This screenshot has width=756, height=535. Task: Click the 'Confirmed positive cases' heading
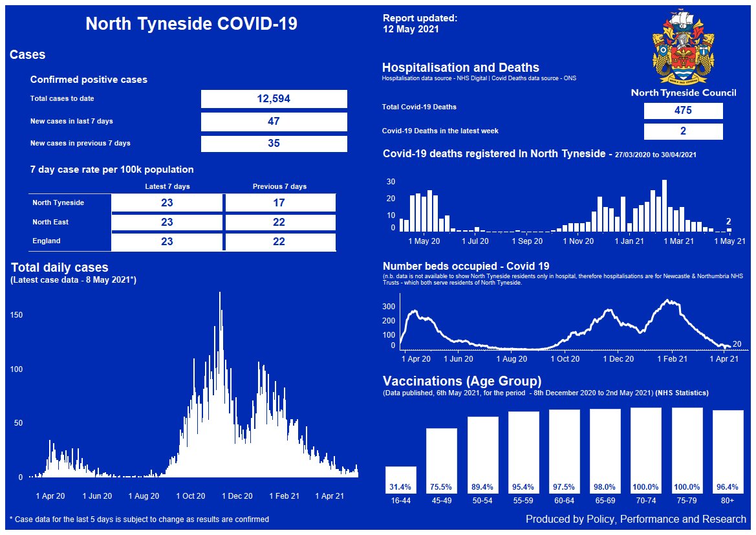(x=89, y=80)
